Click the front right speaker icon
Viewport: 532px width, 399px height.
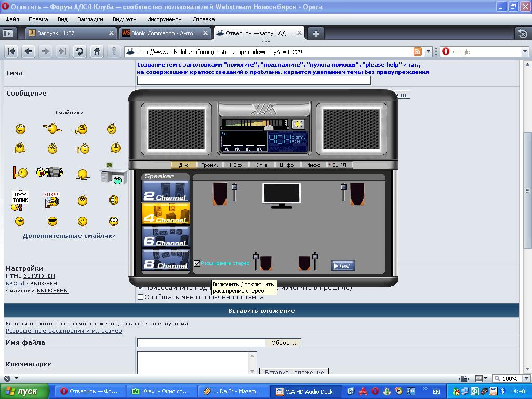point(357,194)
